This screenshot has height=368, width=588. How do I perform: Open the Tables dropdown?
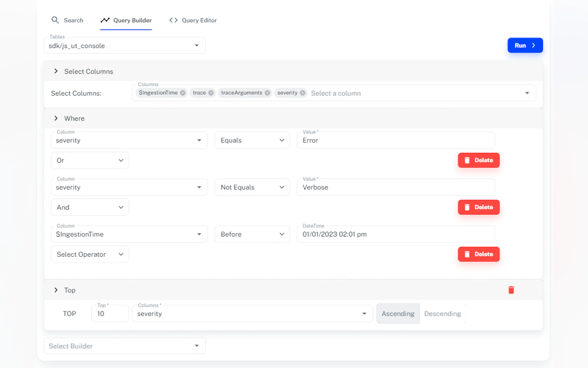click(125, 45)
